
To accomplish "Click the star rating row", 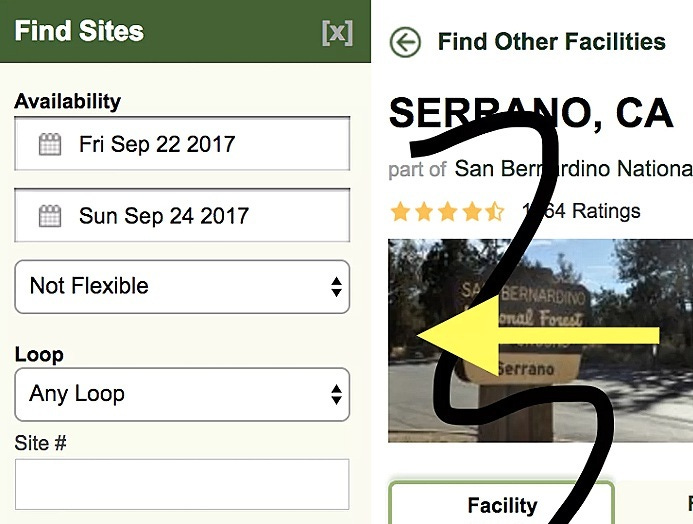I will tap(447, 211).
